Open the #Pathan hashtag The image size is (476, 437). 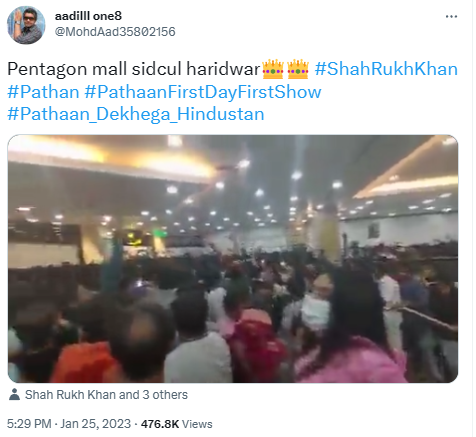click(x=43, y=92)
